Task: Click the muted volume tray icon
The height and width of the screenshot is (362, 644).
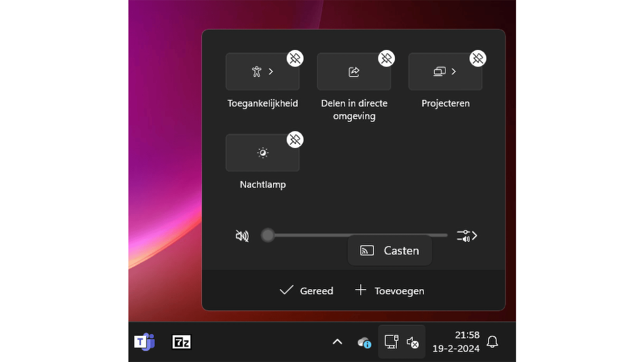Action: 413,342
